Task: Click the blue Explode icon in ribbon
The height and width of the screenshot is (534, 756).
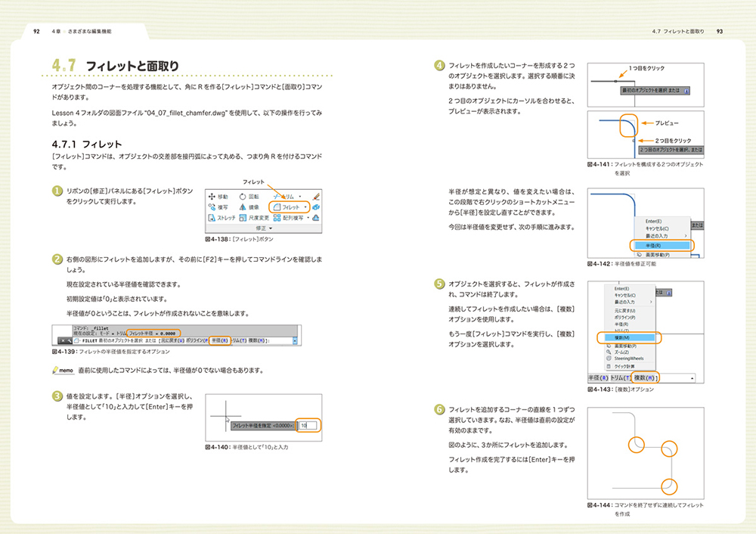Action: 316,207
